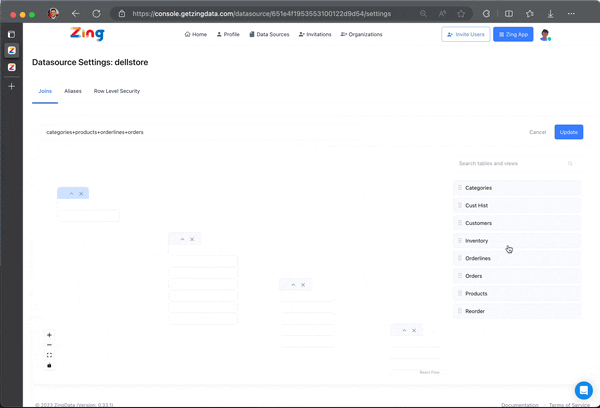Open the Row Level Security tab
This screenshot has height=408, width=600.
[x=117, y=91]
